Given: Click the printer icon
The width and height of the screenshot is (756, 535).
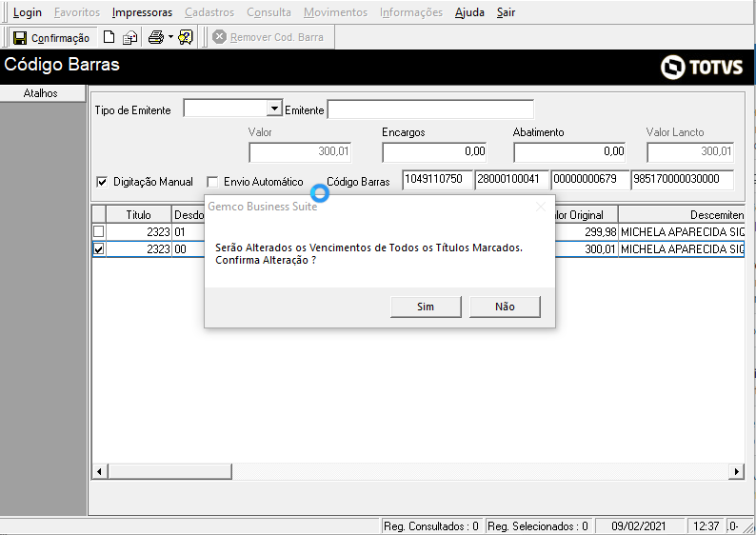Looking at the screenshot, I should tap(156, 37).
